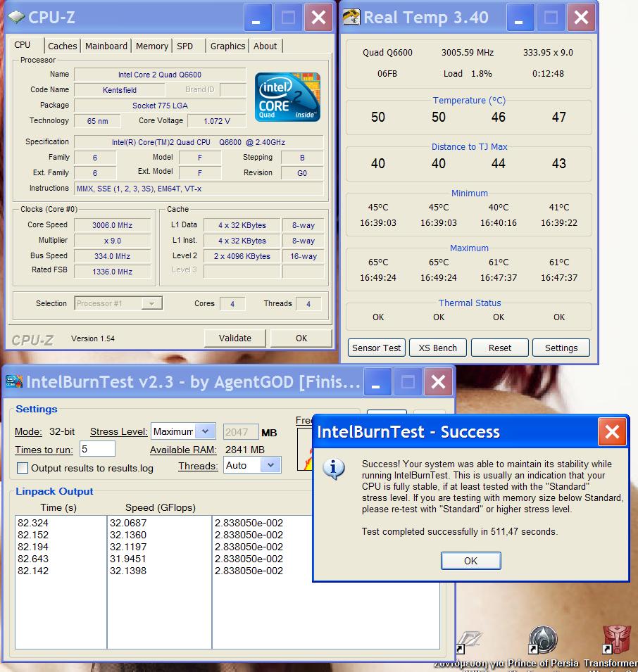Switch to the Graphics tab
Viewport: 638px width, 672px height.
(x=227, y=46)
